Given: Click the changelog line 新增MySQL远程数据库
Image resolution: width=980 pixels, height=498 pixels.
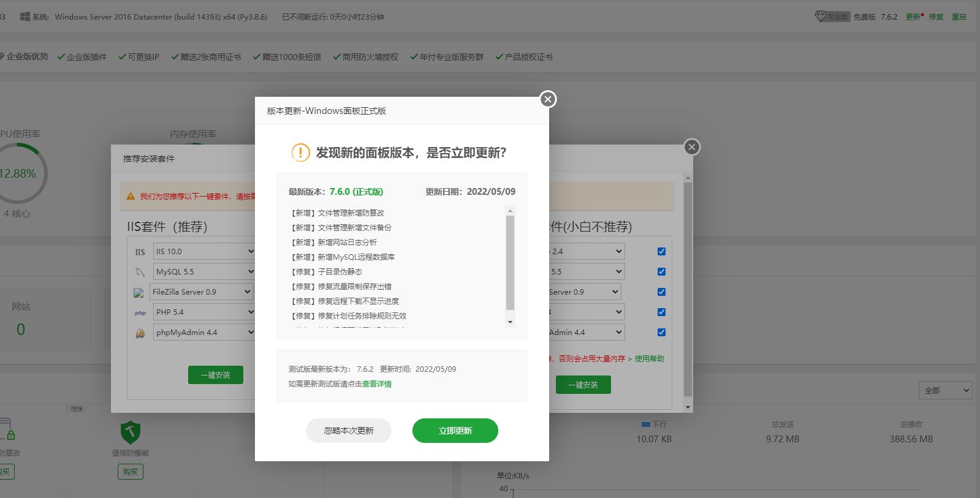Looking at the screenshot, I should point(356,257).
